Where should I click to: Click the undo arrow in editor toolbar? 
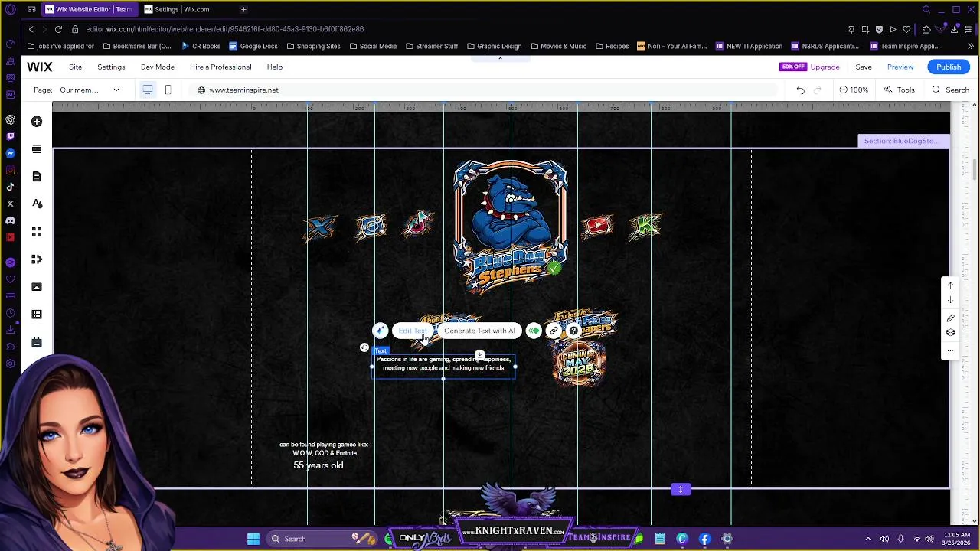(800, 90)
